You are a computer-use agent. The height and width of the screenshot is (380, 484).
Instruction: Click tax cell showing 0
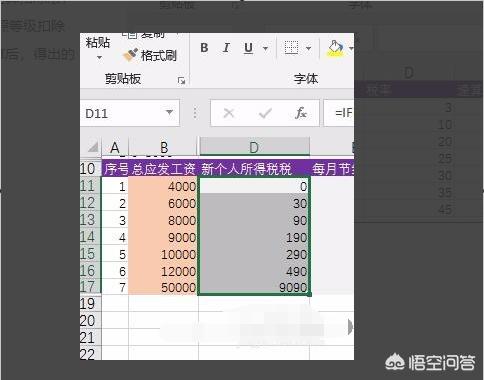254,186
